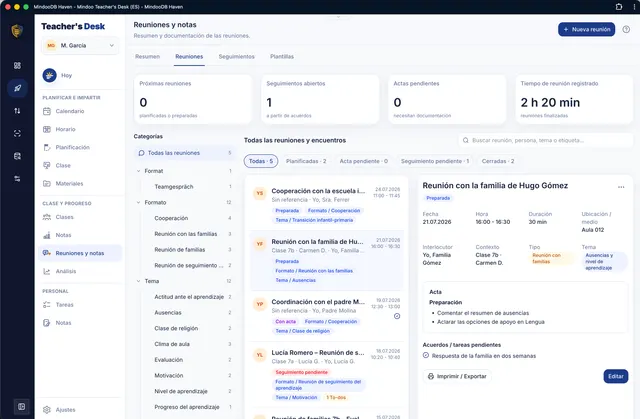The width and height of the screenshot is (640, 419).
Task: Click the Nivel de aprendizaje category
Action: coord(188,391)
